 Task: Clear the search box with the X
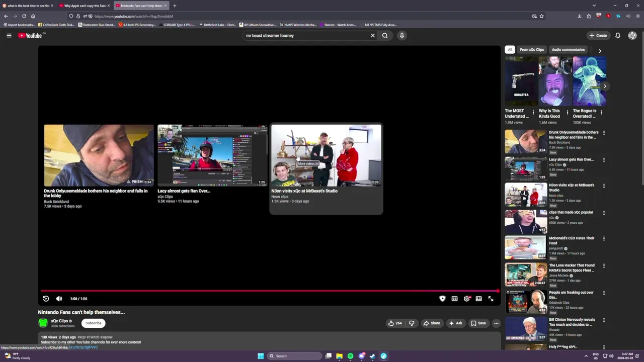point(373,35)
